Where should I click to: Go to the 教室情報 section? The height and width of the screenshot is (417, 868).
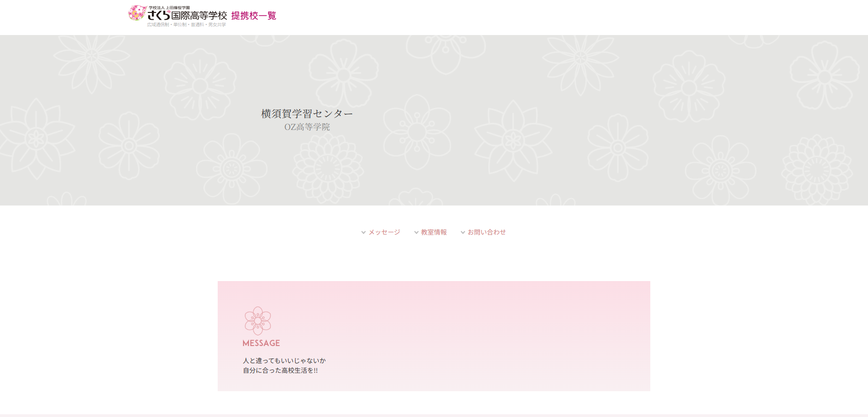point(434,232)
